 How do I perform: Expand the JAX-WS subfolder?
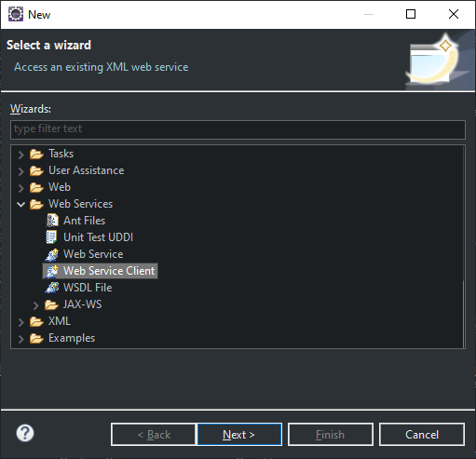point(35,305)
